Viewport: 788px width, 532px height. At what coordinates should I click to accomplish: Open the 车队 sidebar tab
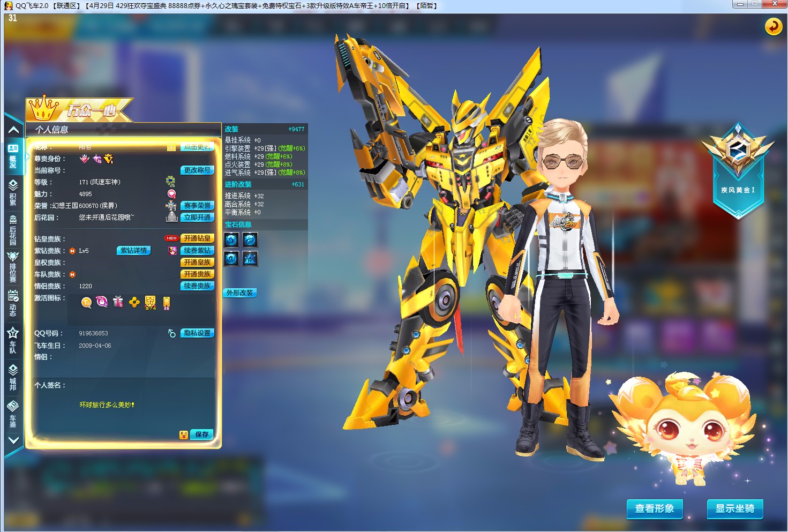click(x=13, y=340)
